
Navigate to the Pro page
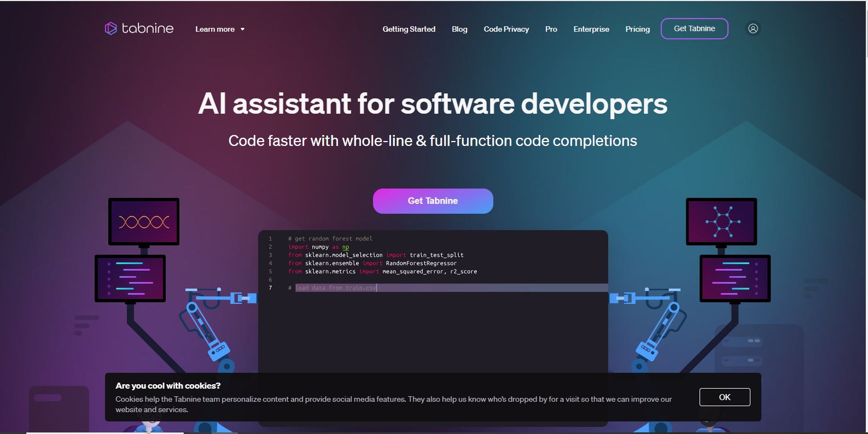pyautogui.click(x=551, y=29)
